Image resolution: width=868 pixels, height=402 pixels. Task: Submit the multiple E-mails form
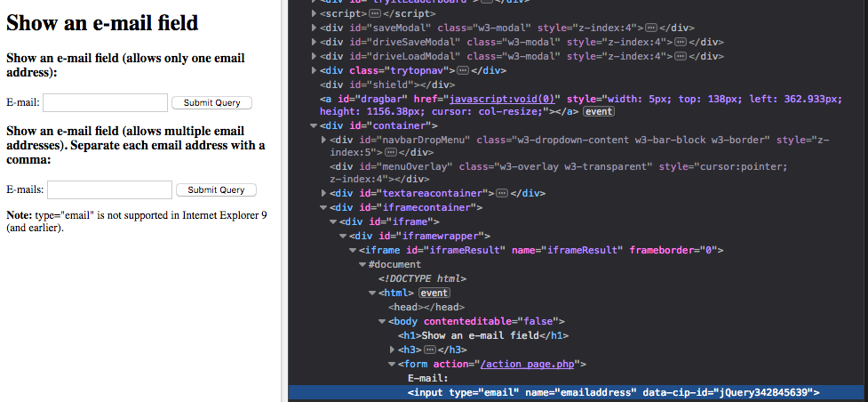217,189
